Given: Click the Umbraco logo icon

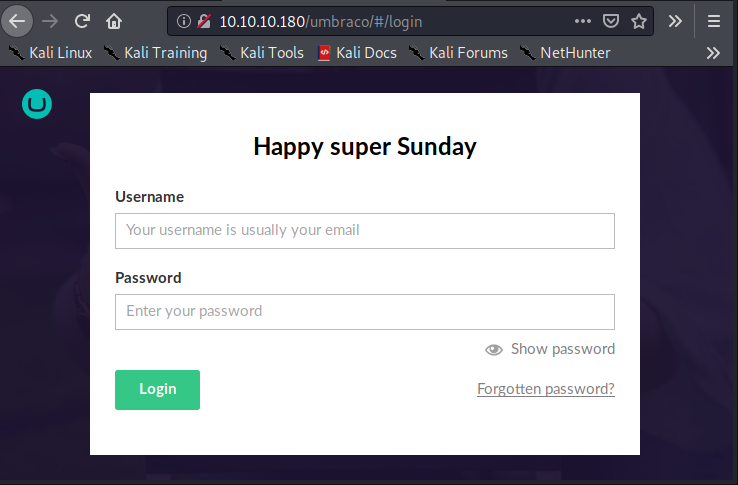Looking at the screenshot, I should point(36,103).
